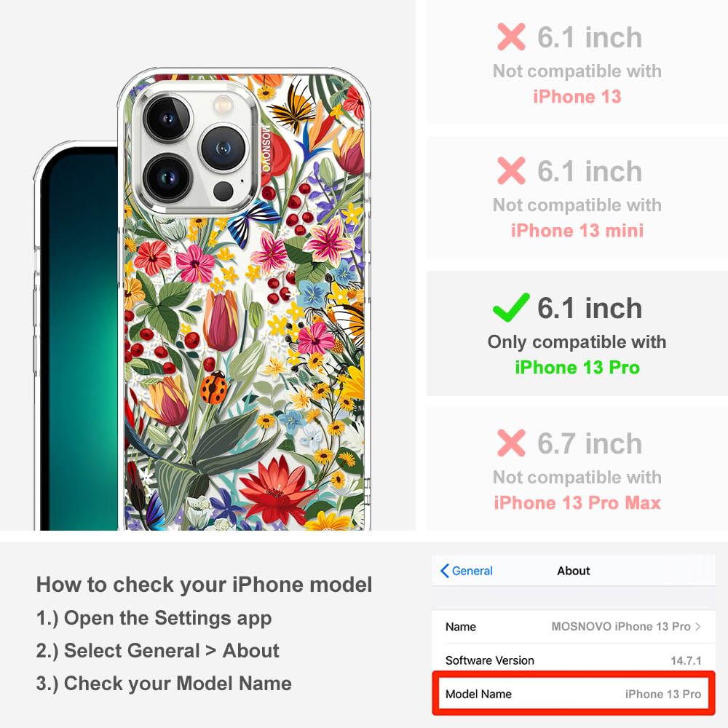Click the red X beside iPhone 13 mini
This screenshot has width=728, height=728.
click(511, 171)
